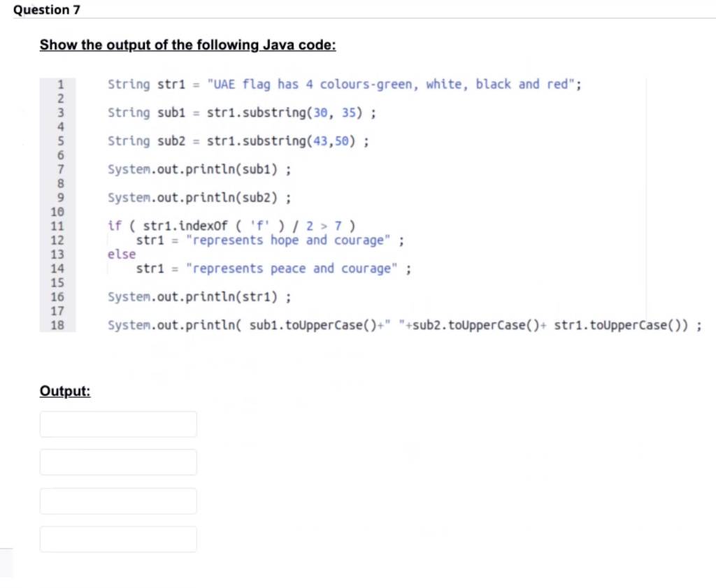Click the if condition on line 11
This screenshot has width=716, height=588.
tap(231, 225)
